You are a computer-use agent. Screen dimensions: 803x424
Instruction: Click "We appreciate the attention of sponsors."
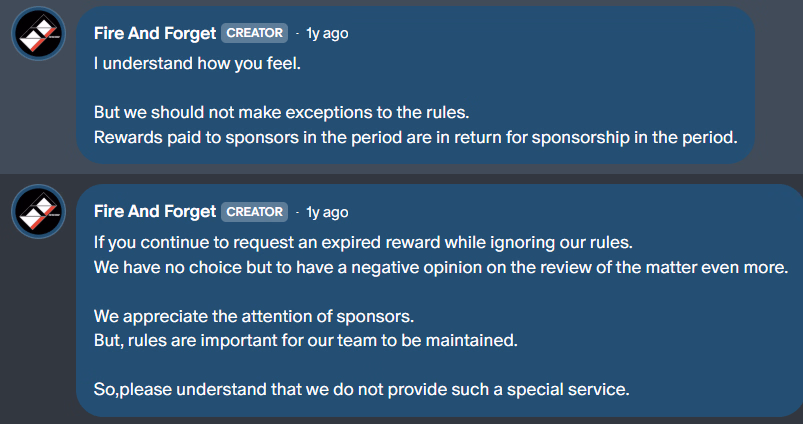(254, 317)
